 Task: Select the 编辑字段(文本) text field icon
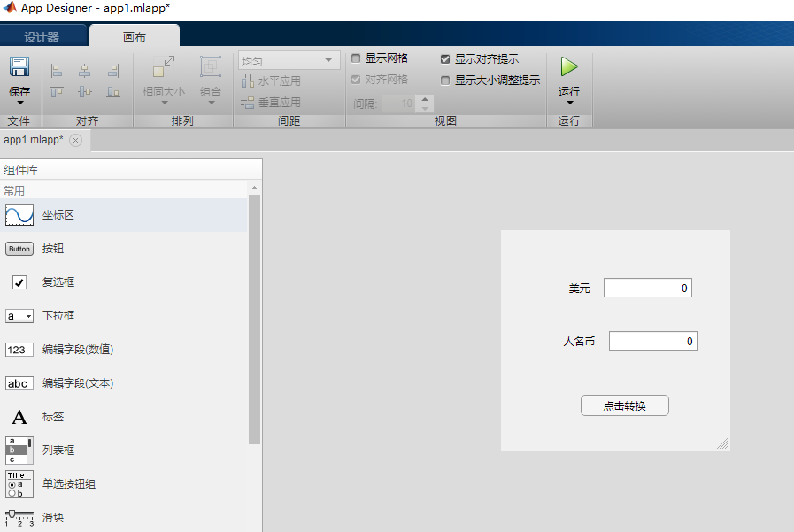point(19,383)
